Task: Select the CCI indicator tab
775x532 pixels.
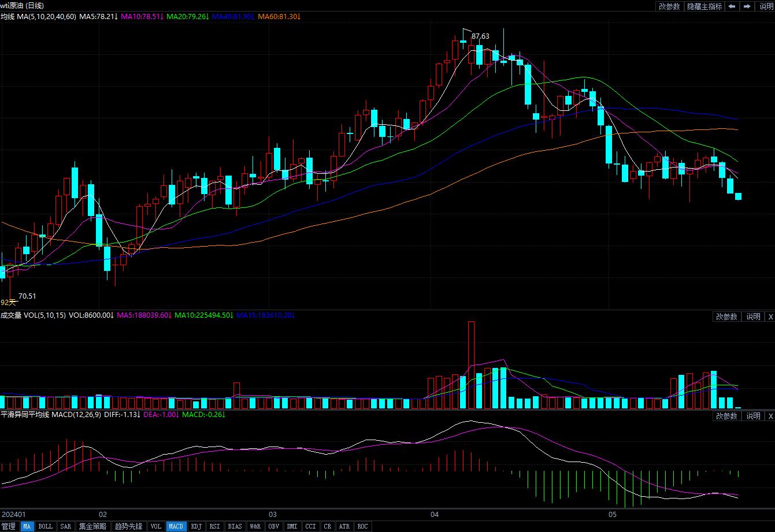Action: click(x=310, y=526)
